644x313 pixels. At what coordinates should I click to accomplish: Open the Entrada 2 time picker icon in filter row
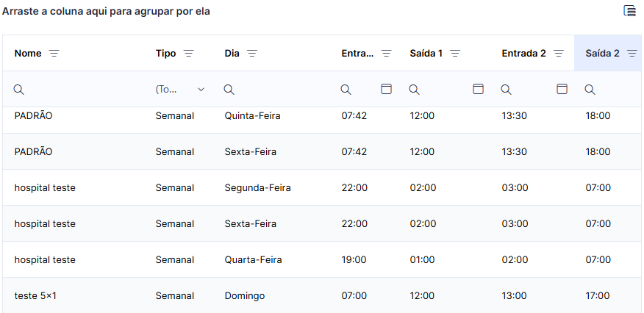[x=562, y=89]
